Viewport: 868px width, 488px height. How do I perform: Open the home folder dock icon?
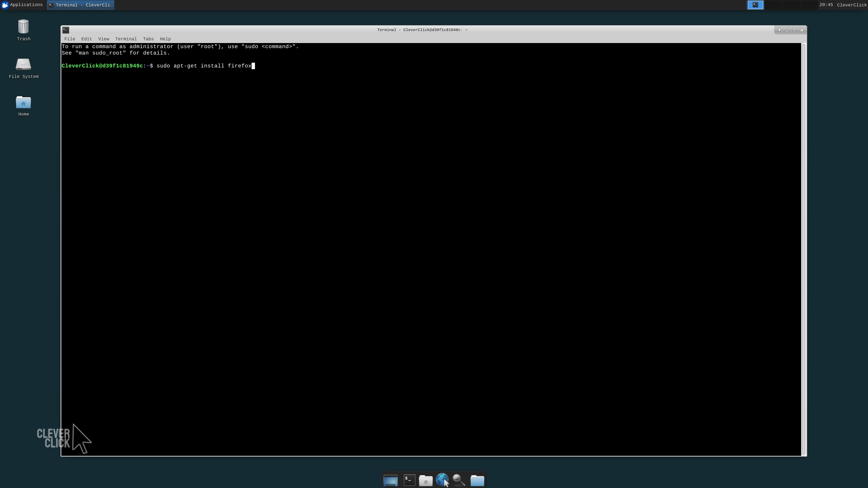[426, 480]
